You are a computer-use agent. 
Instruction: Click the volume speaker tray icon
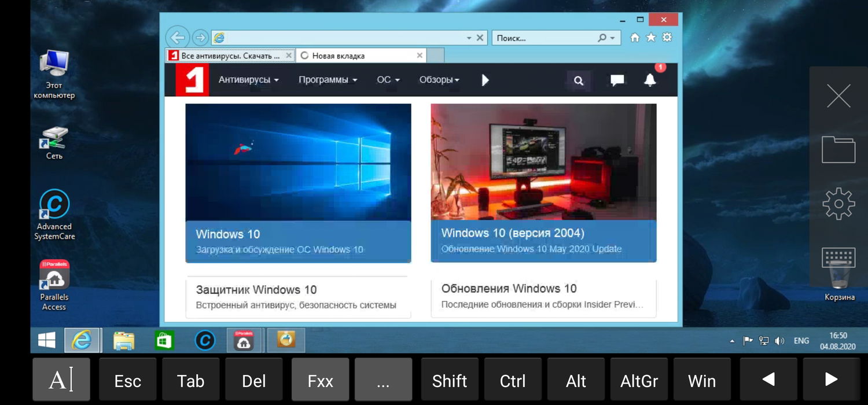(779, 341)
